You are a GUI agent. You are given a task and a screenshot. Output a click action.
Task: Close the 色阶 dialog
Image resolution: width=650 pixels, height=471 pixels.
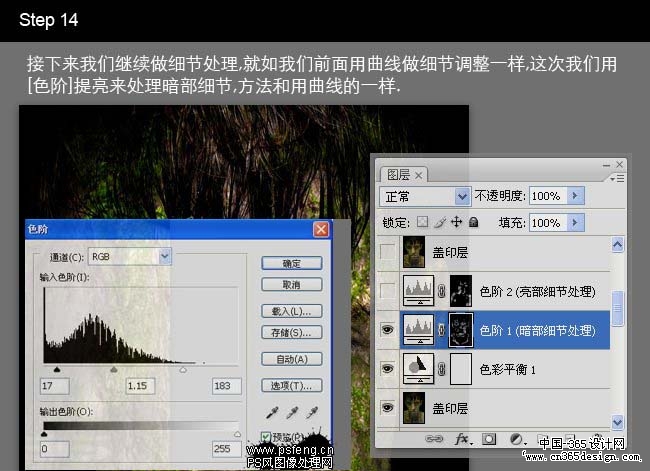point(321,229)
